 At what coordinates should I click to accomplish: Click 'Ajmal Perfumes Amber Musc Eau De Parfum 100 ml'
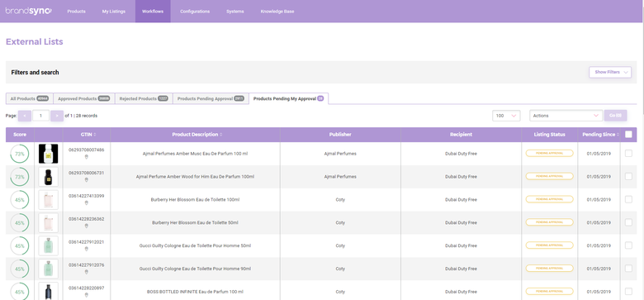(x=195, y=154)
